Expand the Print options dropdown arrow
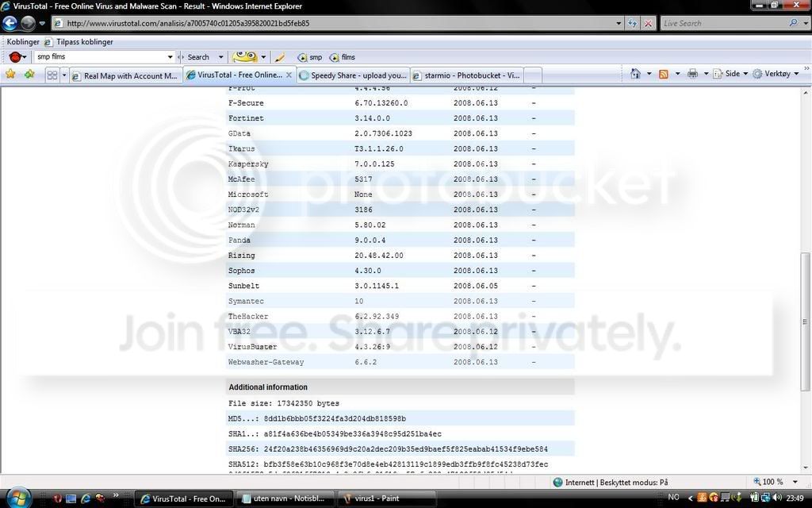 [x=706, y=74]
